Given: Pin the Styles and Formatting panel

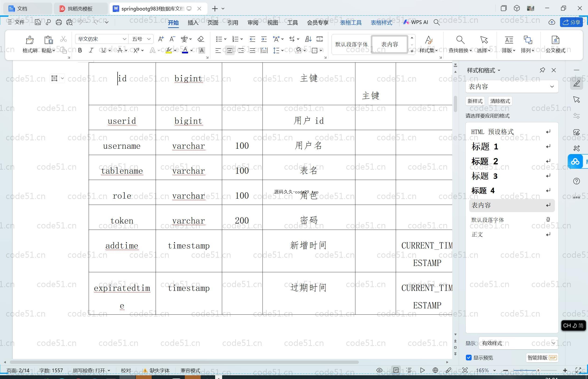Looking at the screenshot, I should coord(542,70).
